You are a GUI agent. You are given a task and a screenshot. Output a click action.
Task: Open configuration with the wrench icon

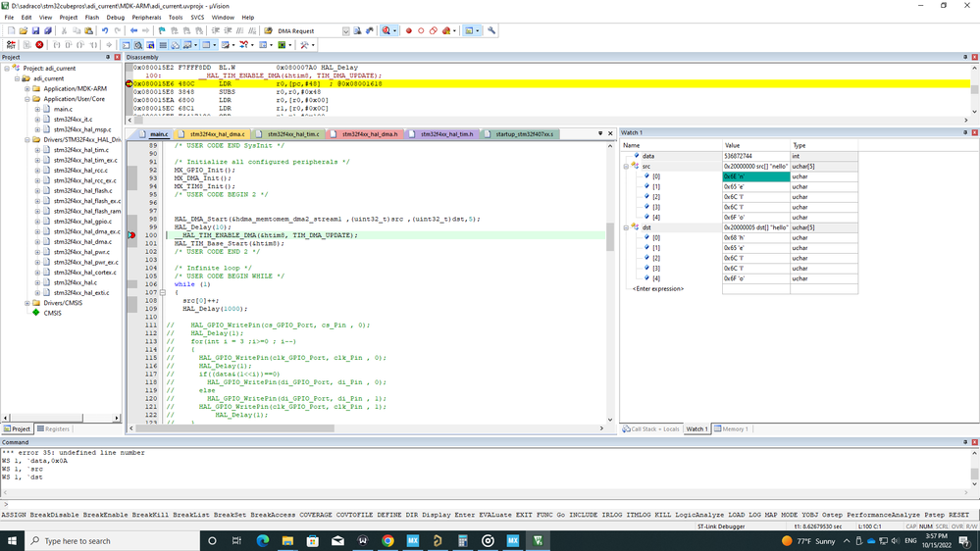pyautogui.click(x=491, y=31)
